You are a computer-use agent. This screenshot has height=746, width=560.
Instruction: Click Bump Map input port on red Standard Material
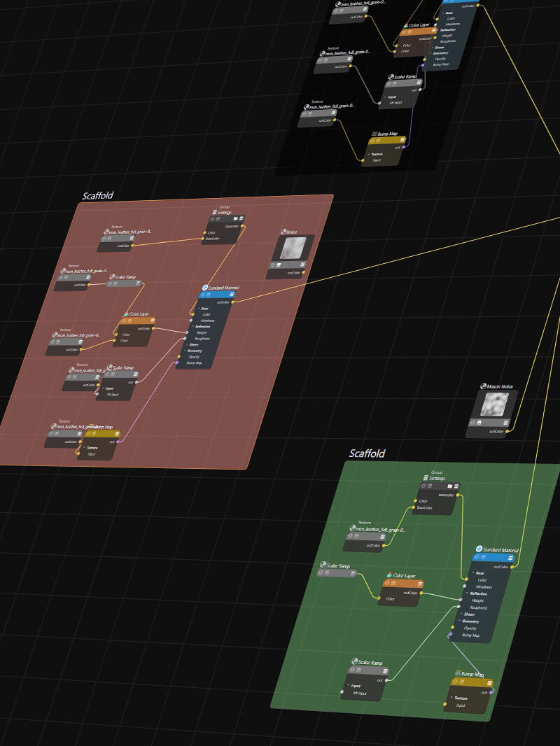[x=177, y=363]
